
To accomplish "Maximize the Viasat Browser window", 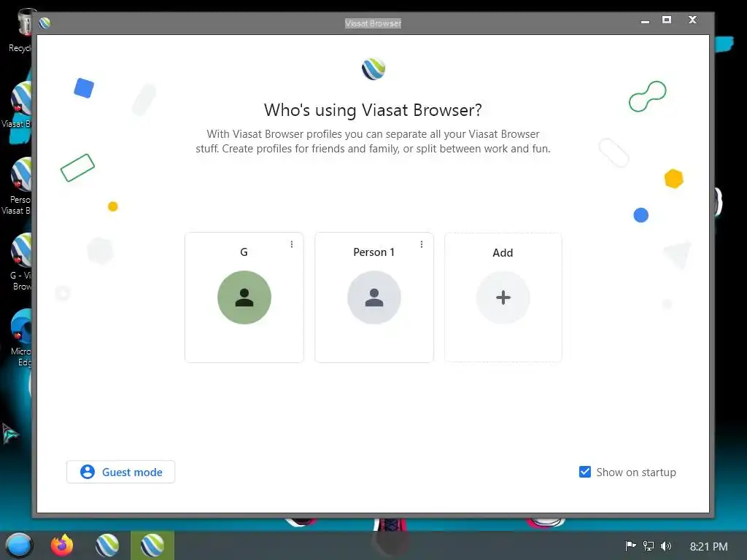I will point(667,20).
